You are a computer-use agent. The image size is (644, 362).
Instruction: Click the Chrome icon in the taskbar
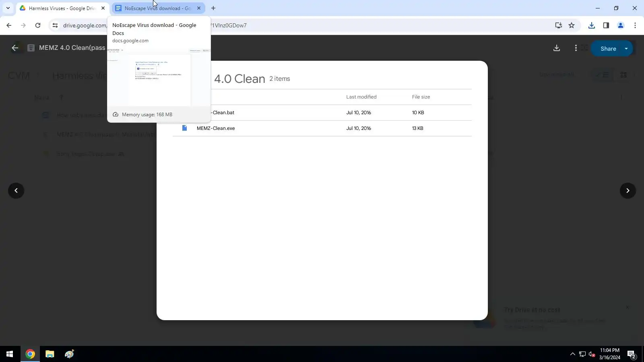[30, 354]
